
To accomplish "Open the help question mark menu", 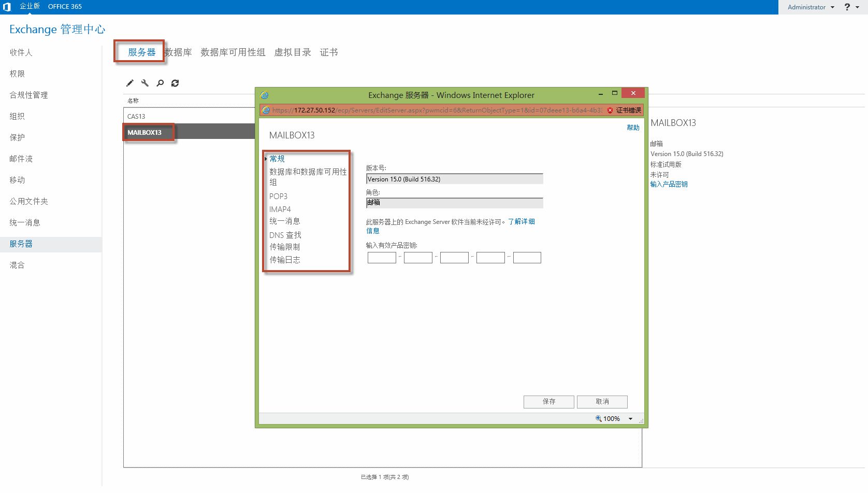I will tap(851, 7).
